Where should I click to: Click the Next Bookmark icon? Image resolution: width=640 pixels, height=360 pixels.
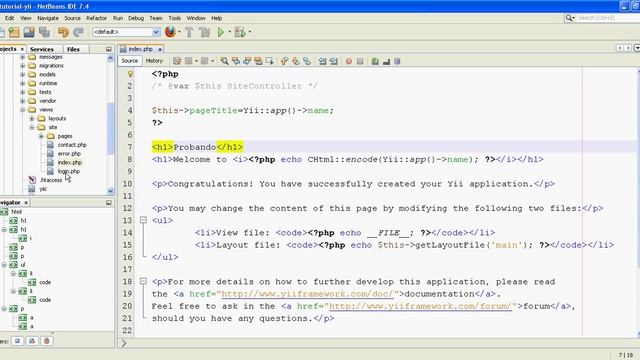(x=296, y=61)
